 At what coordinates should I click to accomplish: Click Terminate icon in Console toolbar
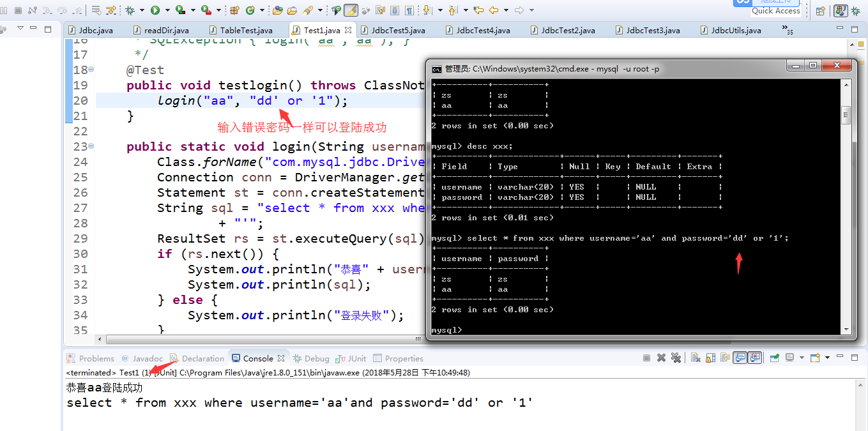pyautogui.click(x=646, y=358)
